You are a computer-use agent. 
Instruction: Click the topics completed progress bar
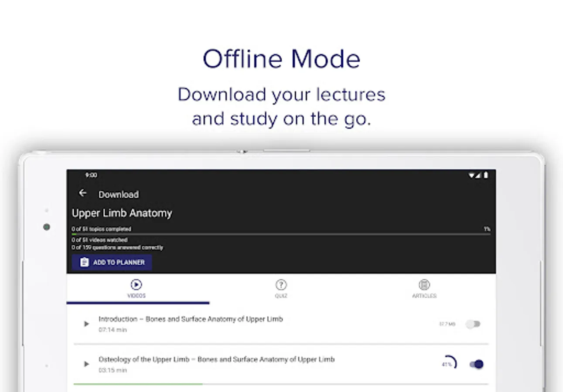tap(281, 234)
